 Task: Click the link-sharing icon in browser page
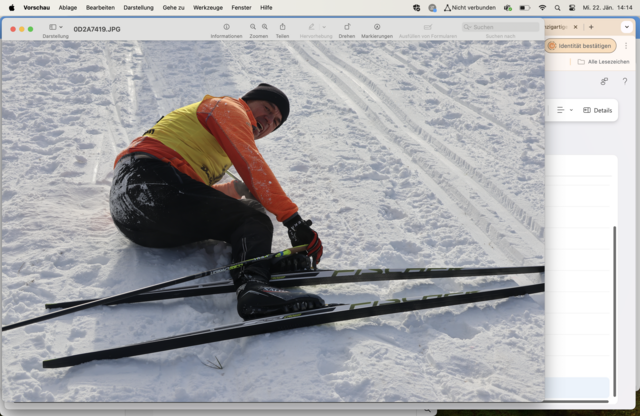tap(604, 82)
